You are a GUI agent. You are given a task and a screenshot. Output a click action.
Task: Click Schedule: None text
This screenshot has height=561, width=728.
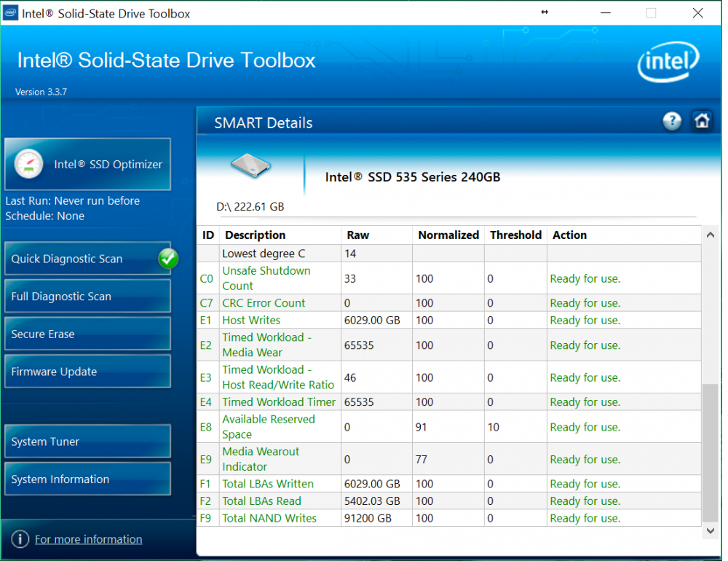pyautogui.click(x=44, y=216)
